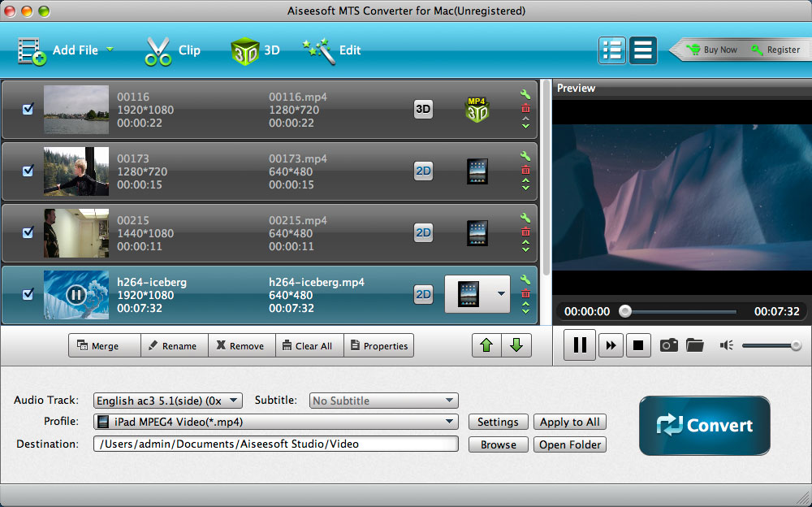Stop the preview playback

[x=638, y=345]
